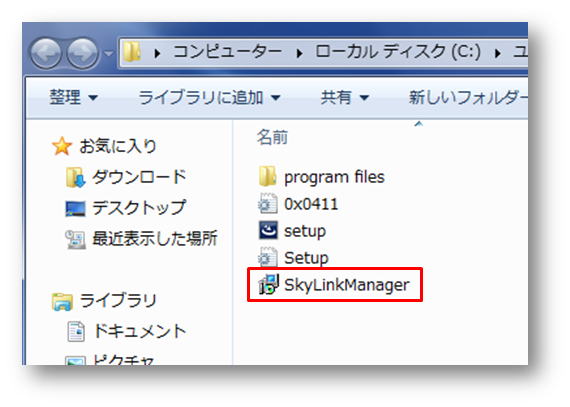Screen dimensions: 570x407
Task: Select the SkyLinkManager installer icon
Action: 268,285
